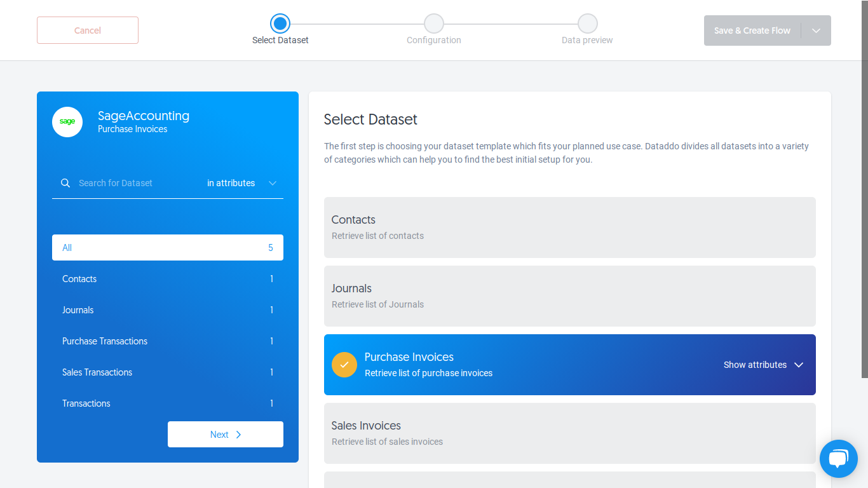Click the Next button
Viewport: 868px width, 488px height.
226,435
